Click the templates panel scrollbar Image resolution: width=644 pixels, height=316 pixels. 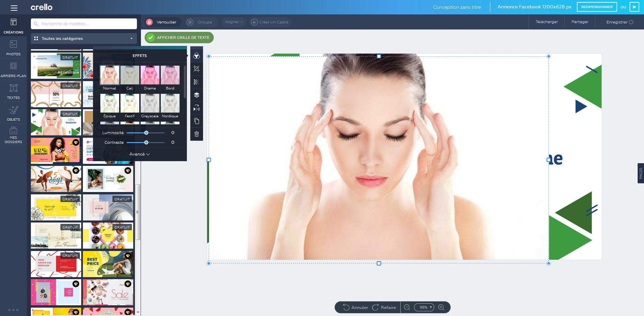(x=138, y=212)
